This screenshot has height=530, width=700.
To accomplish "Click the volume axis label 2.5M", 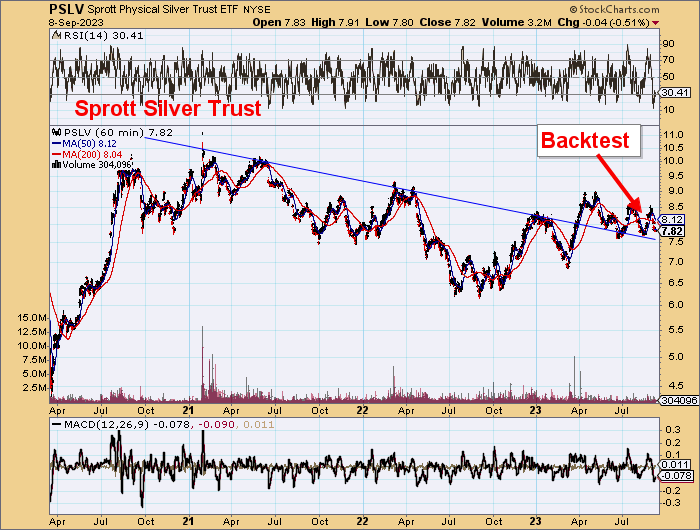I will pos(34,388).
